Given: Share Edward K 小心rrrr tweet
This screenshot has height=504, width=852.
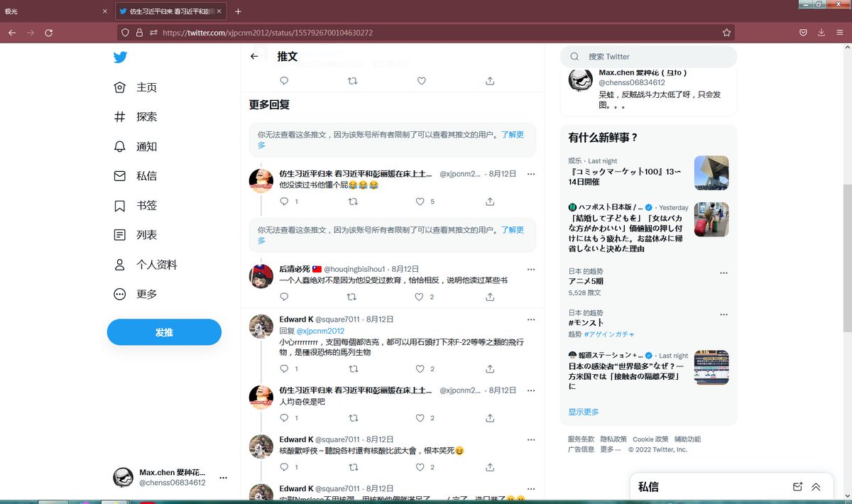Looking at the screenshot, I should (490, 369).
